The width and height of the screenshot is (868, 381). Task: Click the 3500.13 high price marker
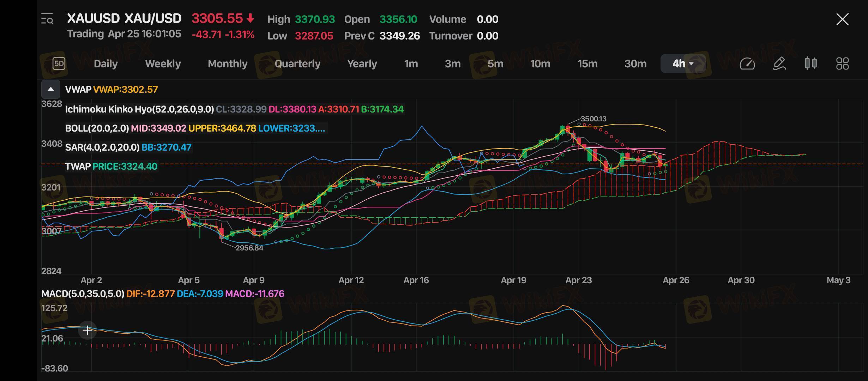593,119
